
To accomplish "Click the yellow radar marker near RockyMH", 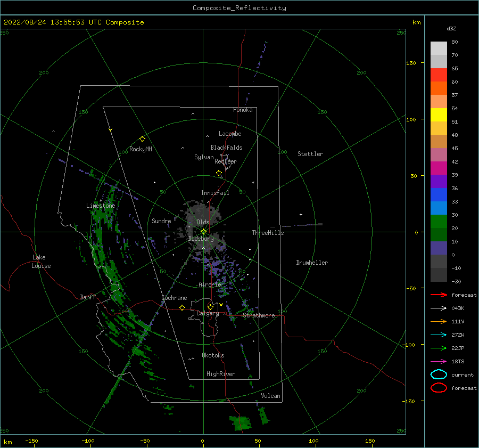I will (x=142, y=139).
